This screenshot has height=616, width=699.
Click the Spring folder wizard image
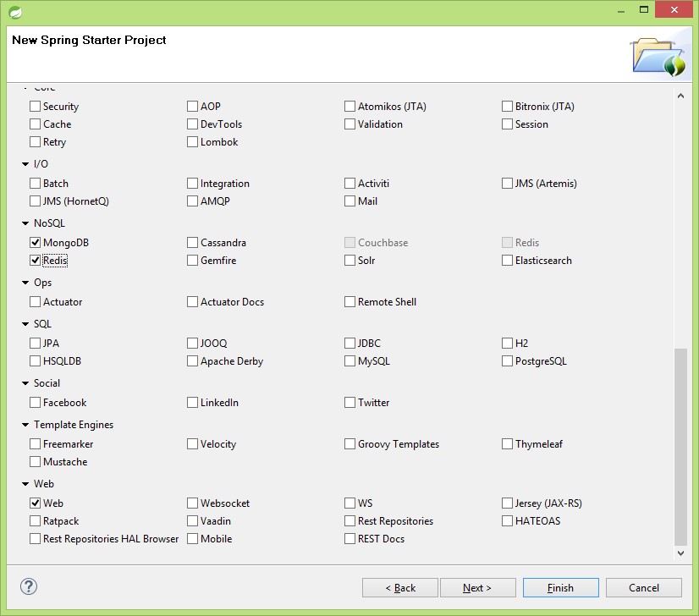coord(658,57)
